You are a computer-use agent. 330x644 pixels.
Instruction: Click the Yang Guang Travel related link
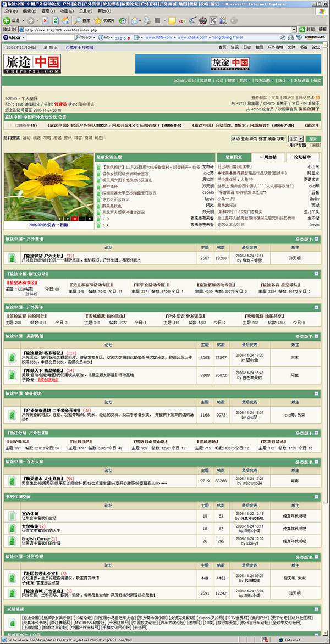[x=227, y=37]
